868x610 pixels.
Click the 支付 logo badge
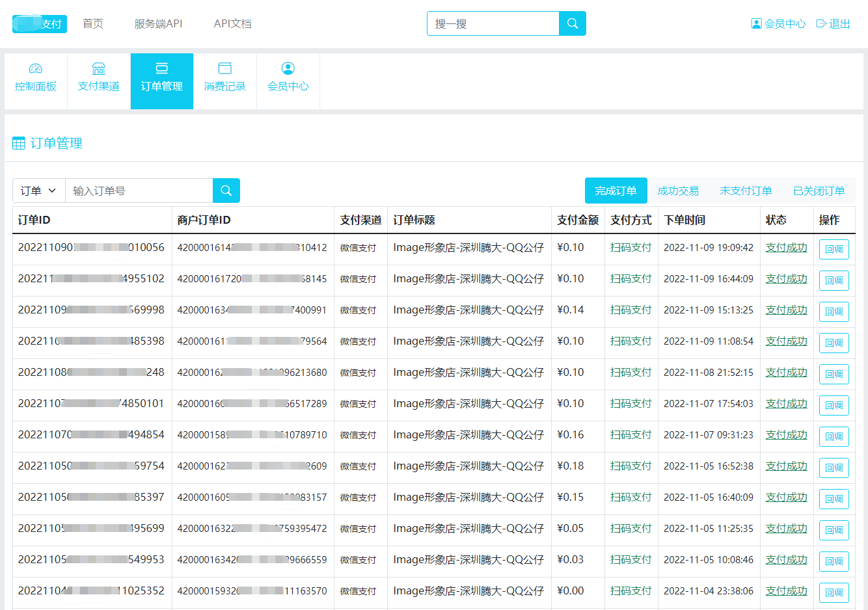[40, 24]
